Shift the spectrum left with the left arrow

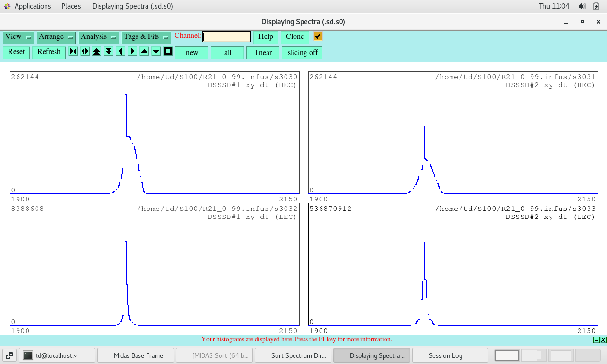pyautogui.click(x=120, y=52)
